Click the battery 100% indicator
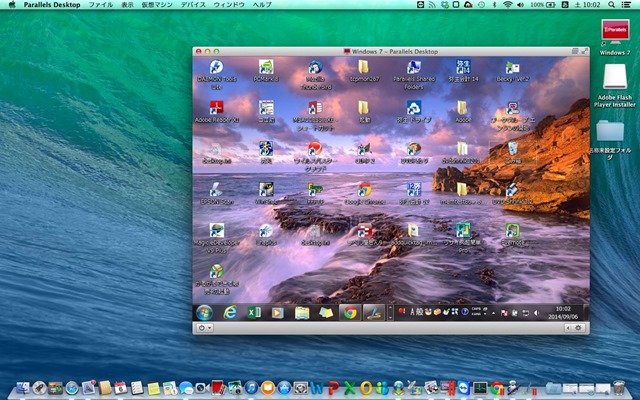640x400 pixels. (x=543, y=4)
